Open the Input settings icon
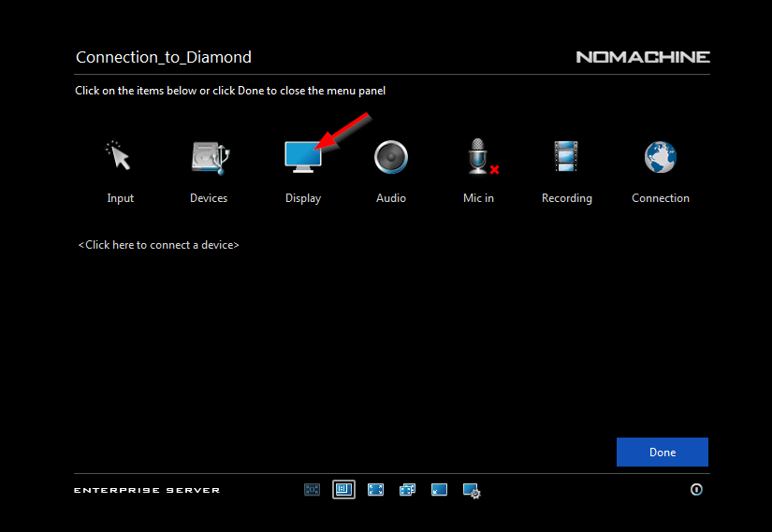This screenshot has width=772, height=532. pos(118,156)
